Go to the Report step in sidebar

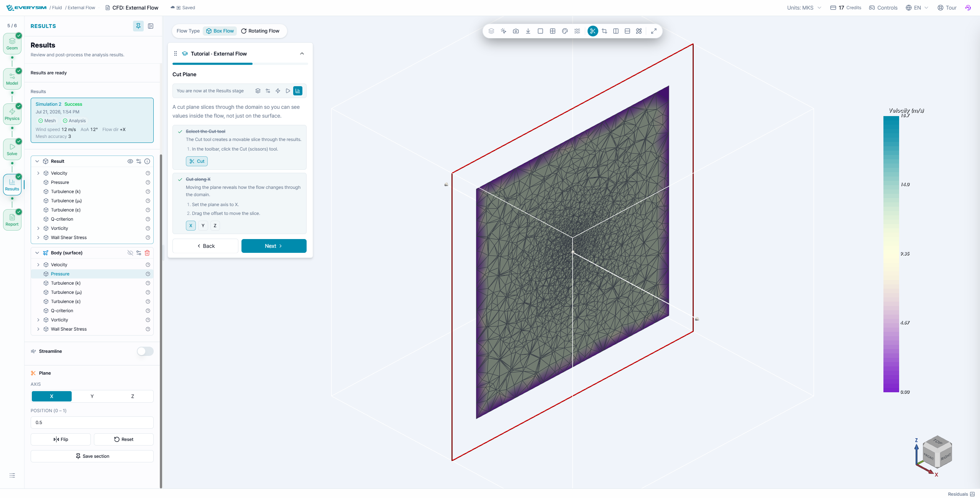(12, 220)
